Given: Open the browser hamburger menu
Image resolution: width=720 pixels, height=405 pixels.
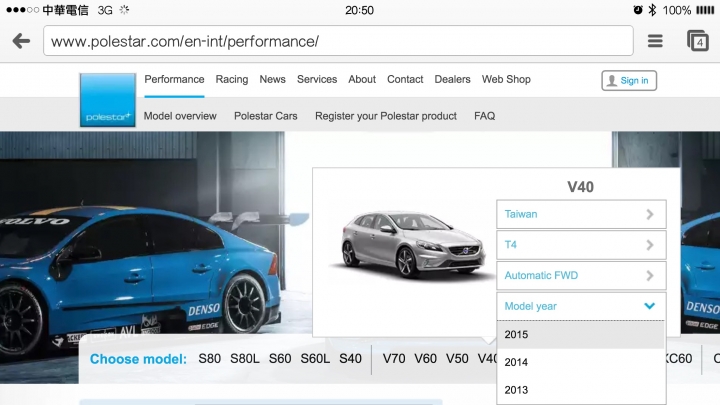Looking at the screenshot, I should [655, 41].
